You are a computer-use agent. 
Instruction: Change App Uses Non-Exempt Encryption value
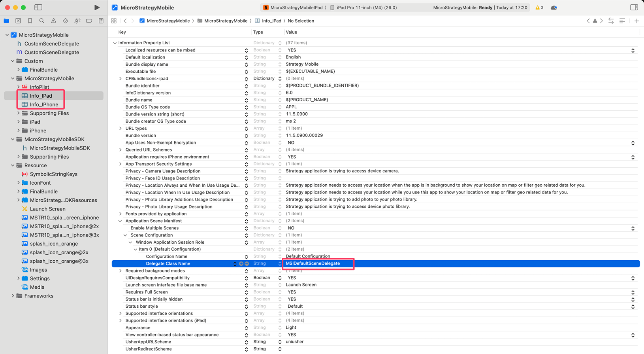tap(633, 143)
